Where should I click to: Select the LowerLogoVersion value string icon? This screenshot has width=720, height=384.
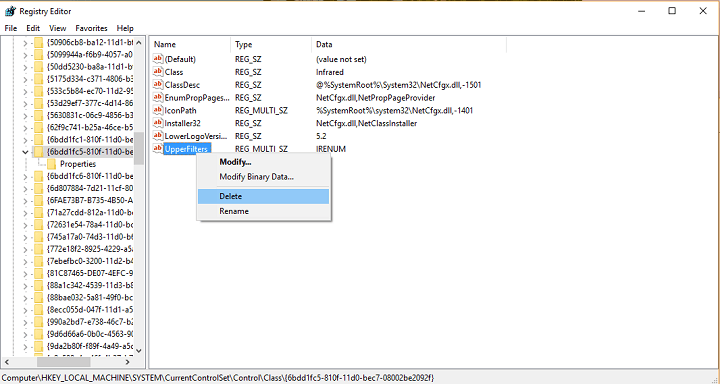pyautogui.click(x=158, y=136)
